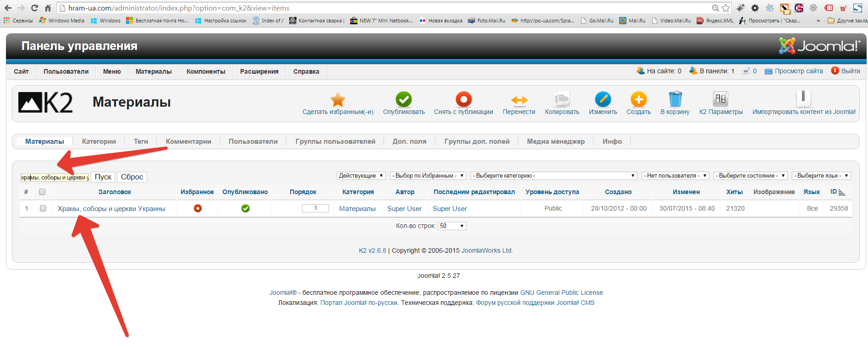Screen dimensions: 868x347
Task: Click the K2 logo
Action: (x=45, y=103)
